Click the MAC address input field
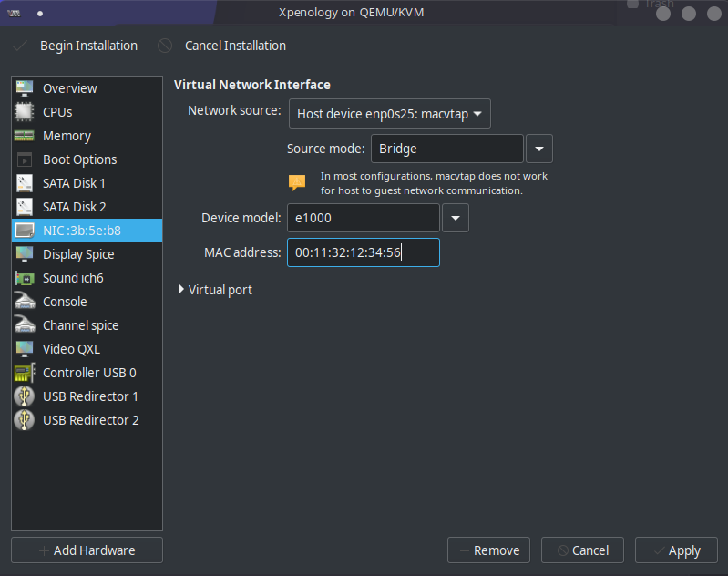This screenshot has height=576, width=728. (363, 252)
